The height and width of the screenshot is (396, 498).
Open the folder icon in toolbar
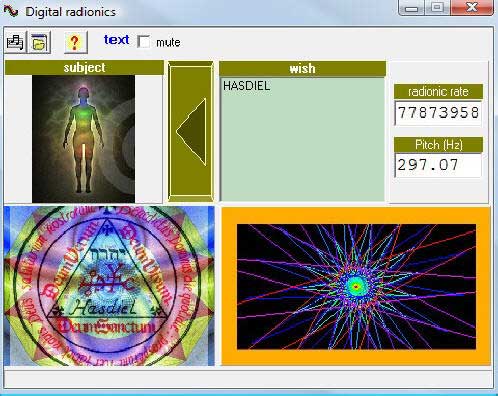pyautogui.click(x=39, y=42)
